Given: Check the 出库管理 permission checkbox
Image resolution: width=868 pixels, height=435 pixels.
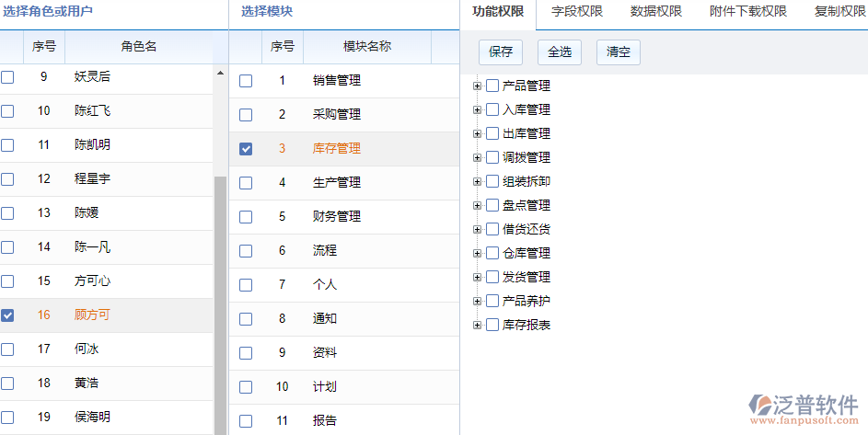Looking at the screenshot, I should pyautogui.click(x=492, y=134).
